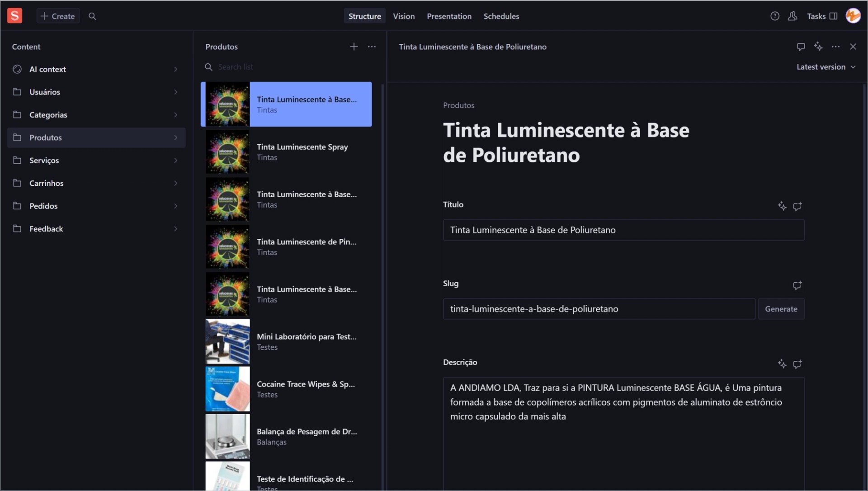Screen dimensions: 868x491
Task: Expand Feedback chevron arrow
Action: (176, 229)
